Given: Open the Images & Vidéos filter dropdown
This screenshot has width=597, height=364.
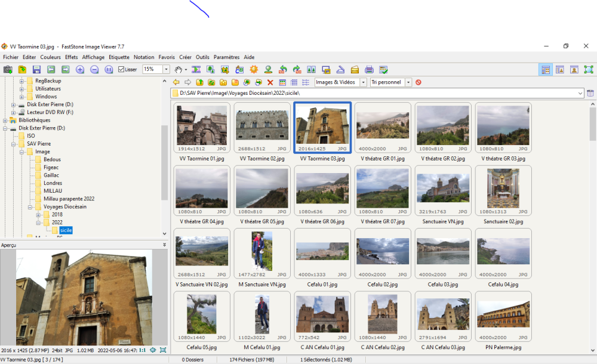Looking at the screenshot, I should tap(362, 82).
